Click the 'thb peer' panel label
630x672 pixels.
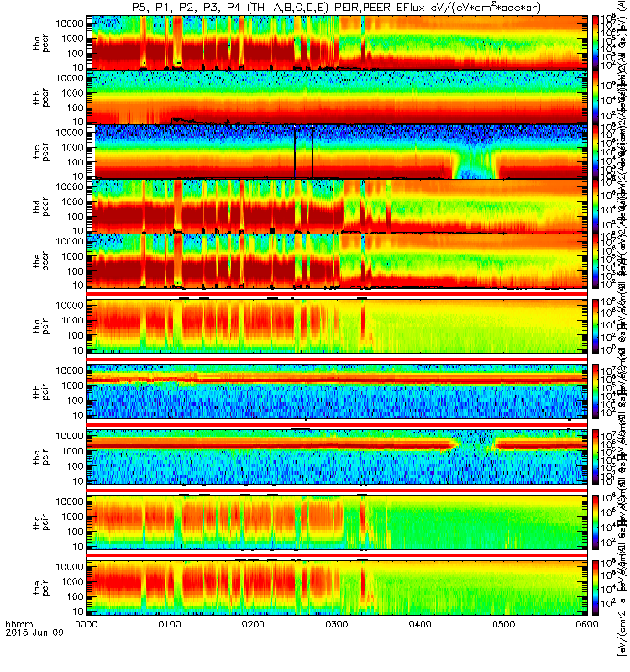(41, 97)
